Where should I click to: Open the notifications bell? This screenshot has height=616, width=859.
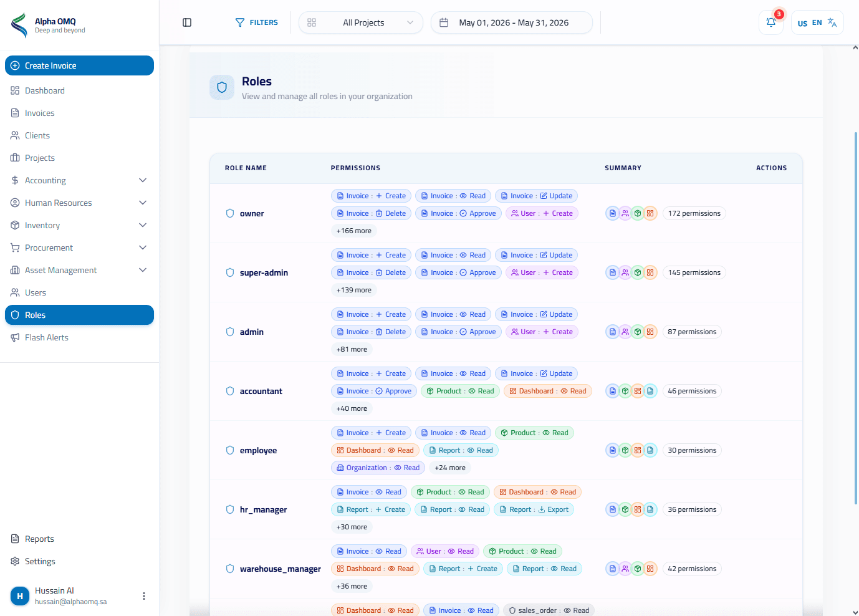point(771,22)
